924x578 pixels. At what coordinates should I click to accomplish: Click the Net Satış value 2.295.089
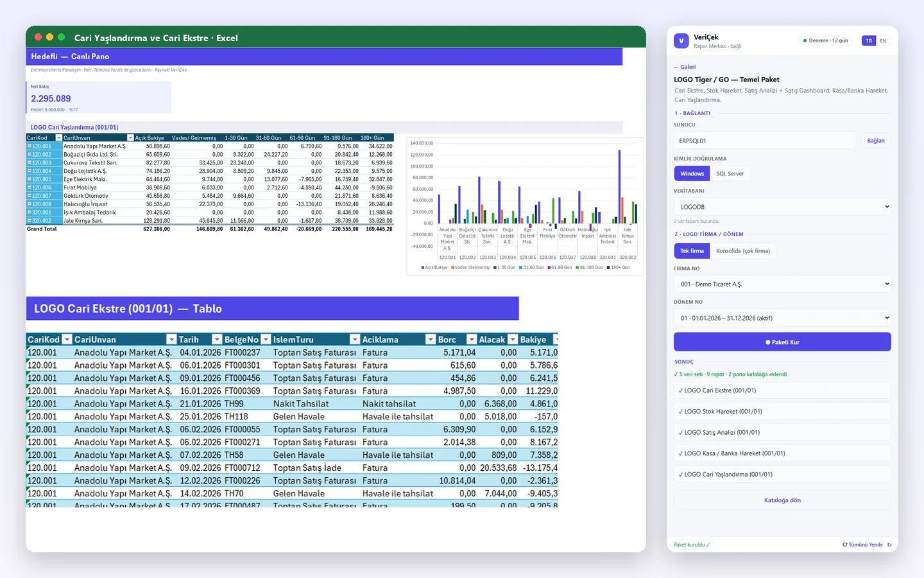coord(51,98)
